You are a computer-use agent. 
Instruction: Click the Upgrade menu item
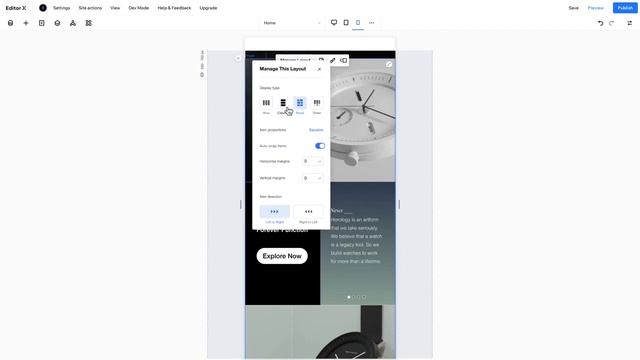click(x=209, y=8)
